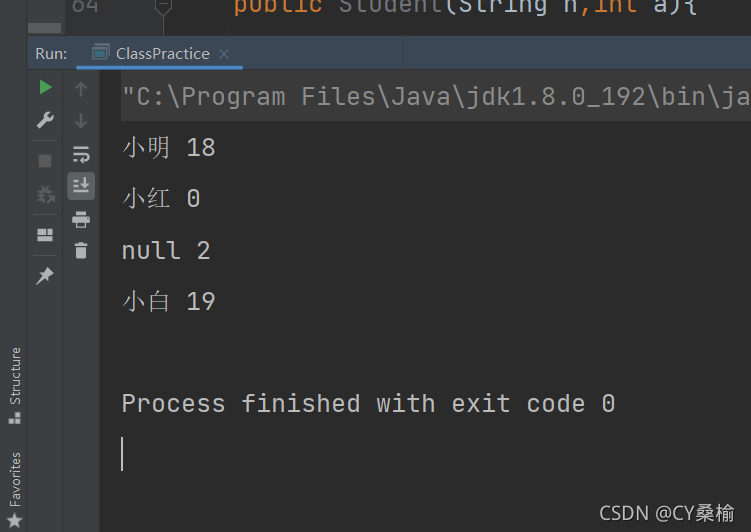Toggle scroll to end of console
Viewport: 751px width, 532px height.
(x=81, y=185)
